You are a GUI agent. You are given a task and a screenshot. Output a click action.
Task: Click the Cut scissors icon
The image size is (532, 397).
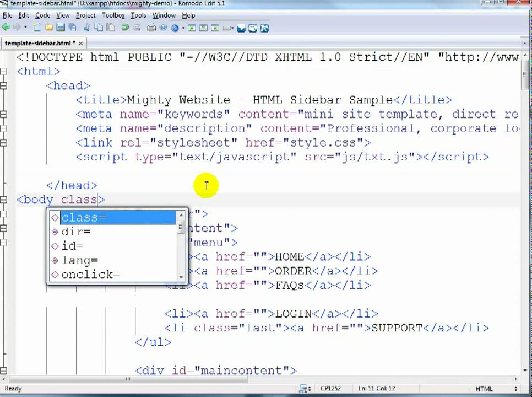87,28
